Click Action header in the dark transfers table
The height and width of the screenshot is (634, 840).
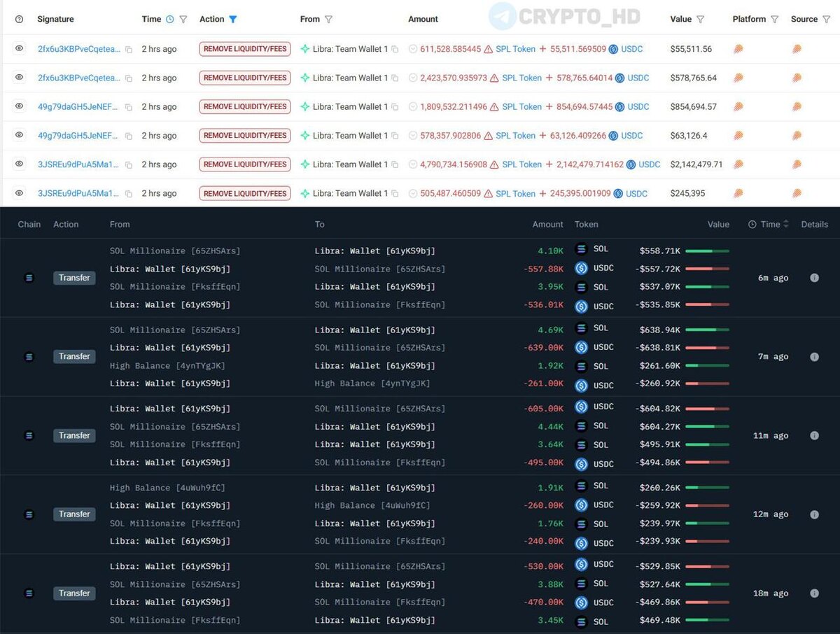[x=66, y=225]
